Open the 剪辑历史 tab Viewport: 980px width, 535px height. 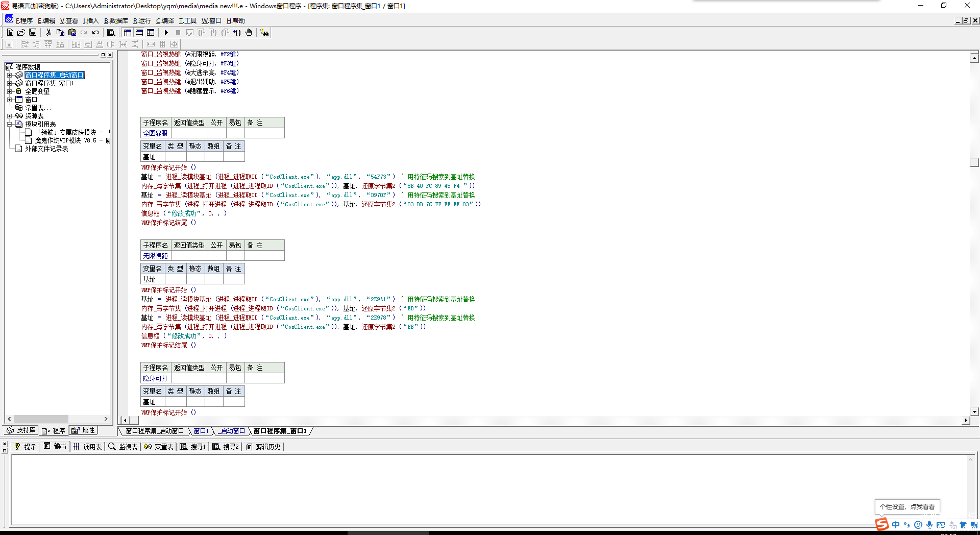(x=264, y=447)
